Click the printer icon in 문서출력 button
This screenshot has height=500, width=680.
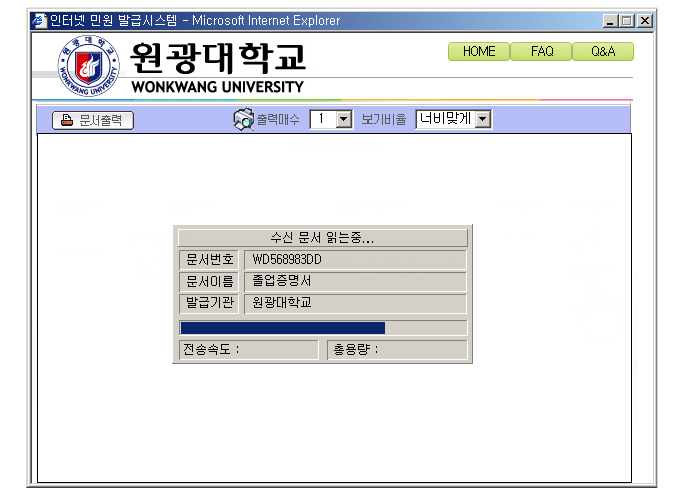(x=66, y=120)
